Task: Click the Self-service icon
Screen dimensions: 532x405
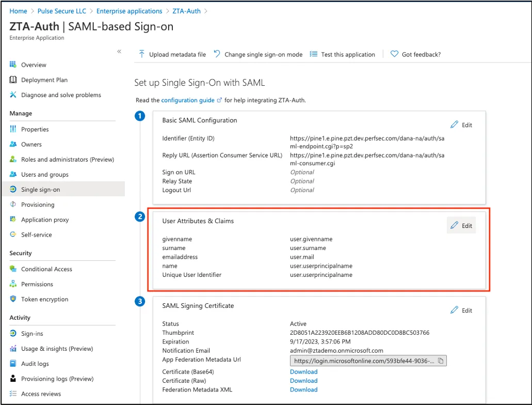Action: point(13,234)
